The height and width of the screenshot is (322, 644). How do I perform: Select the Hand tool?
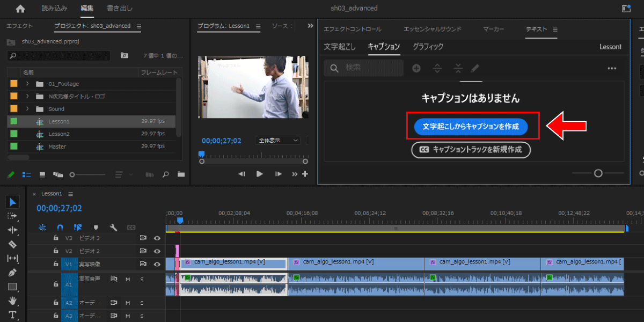click(13, 301)
